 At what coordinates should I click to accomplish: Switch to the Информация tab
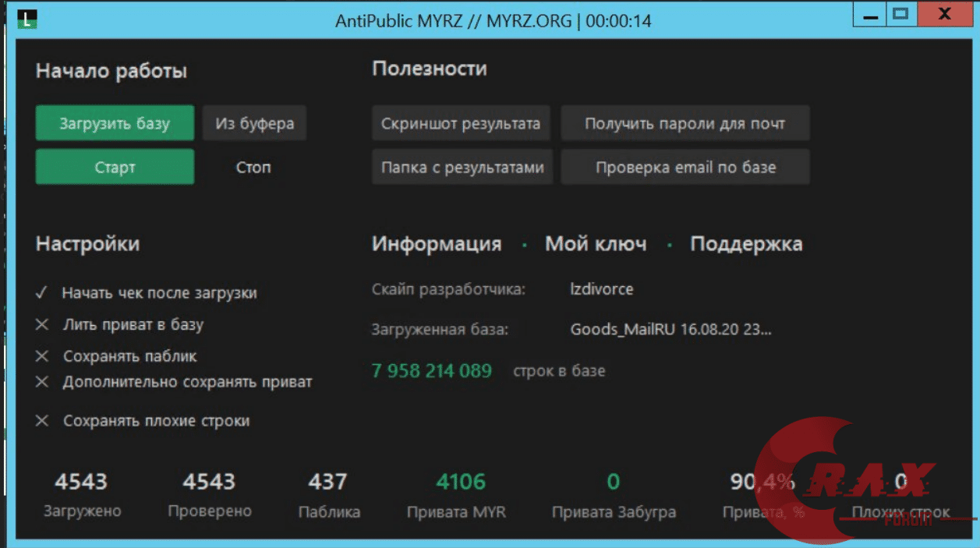[x=437, y=244]
